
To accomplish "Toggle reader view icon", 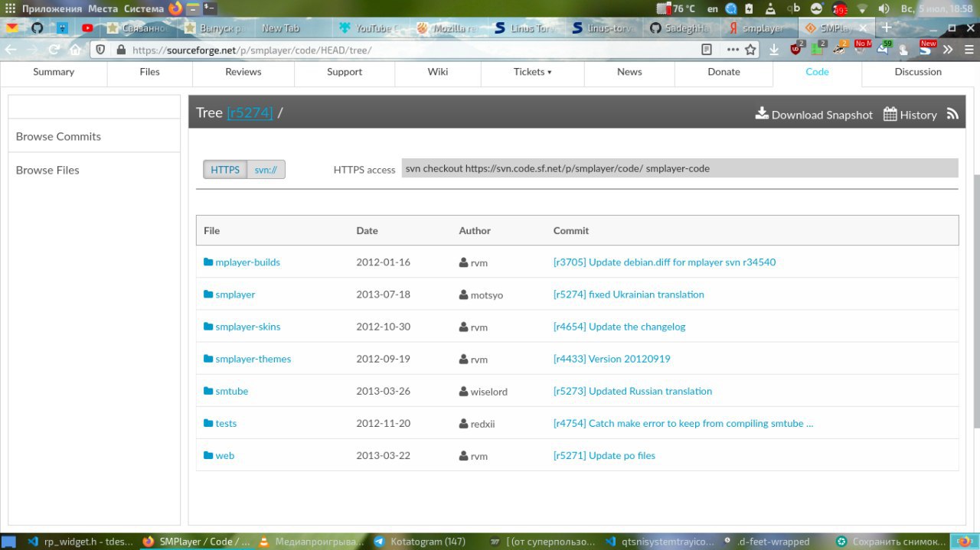I will point(707,50).
